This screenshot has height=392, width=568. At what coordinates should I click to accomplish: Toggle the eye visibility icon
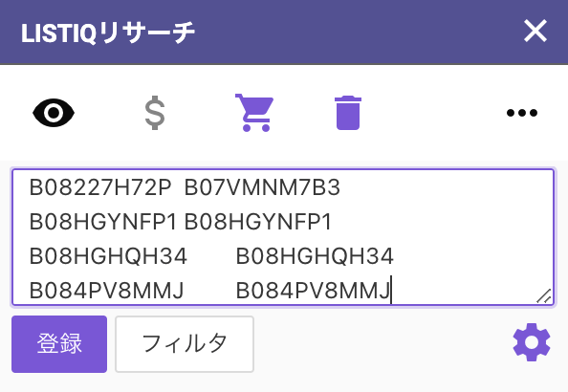[x=54, y=113]
